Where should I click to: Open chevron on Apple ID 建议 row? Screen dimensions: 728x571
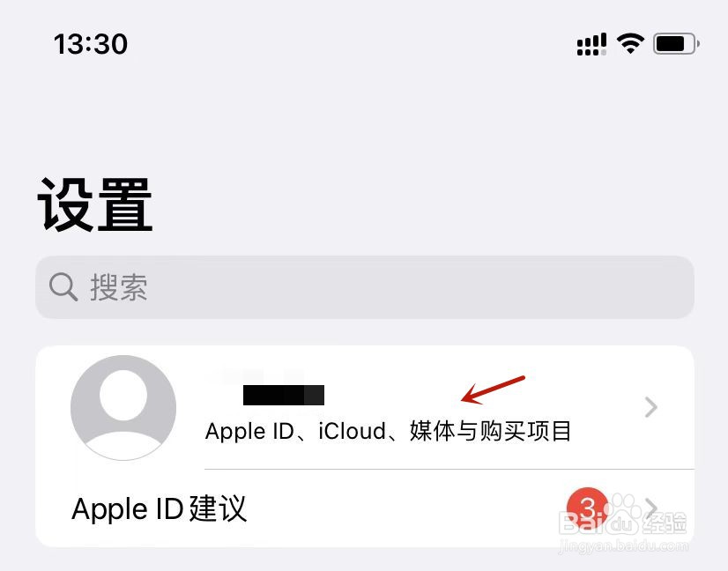pos(651,508)
